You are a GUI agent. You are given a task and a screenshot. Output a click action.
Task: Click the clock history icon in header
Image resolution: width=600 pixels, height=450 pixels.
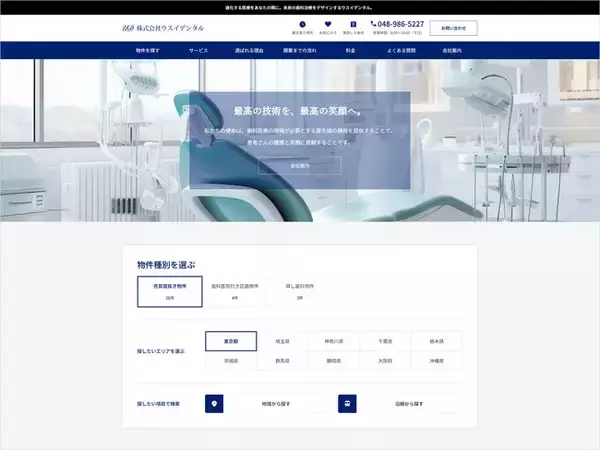click(x=300, y=25)
